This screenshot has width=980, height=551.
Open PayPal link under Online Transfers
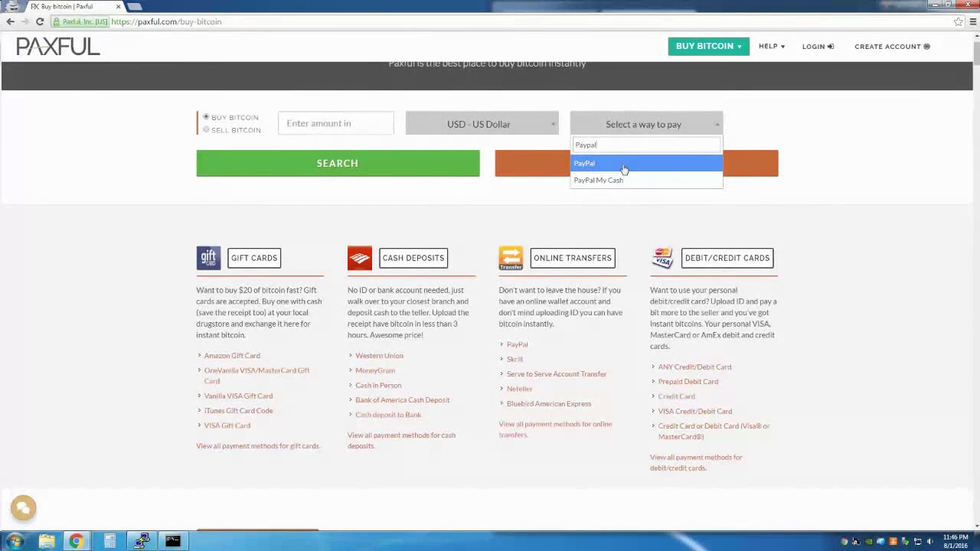(517, 344)
